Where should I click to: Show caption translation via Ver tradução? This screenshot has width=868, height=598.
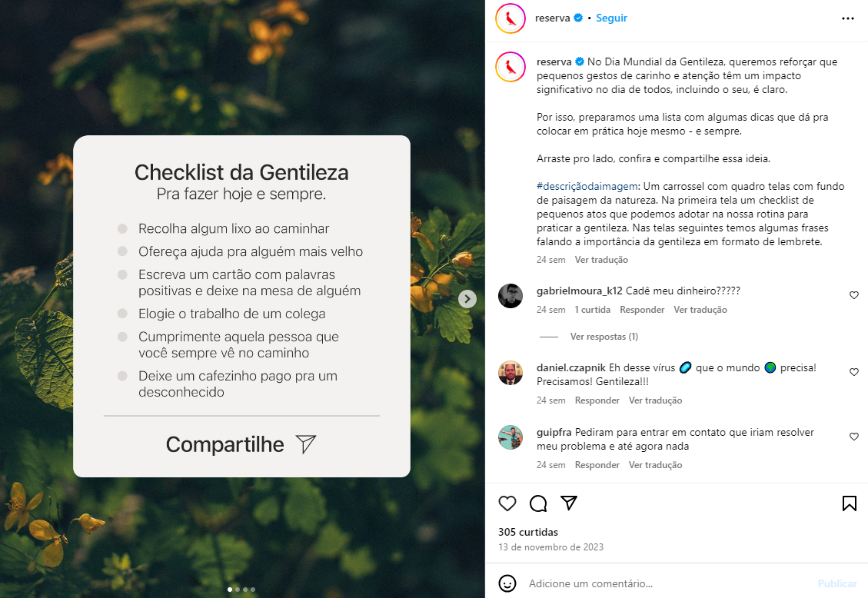pos(601,260)
